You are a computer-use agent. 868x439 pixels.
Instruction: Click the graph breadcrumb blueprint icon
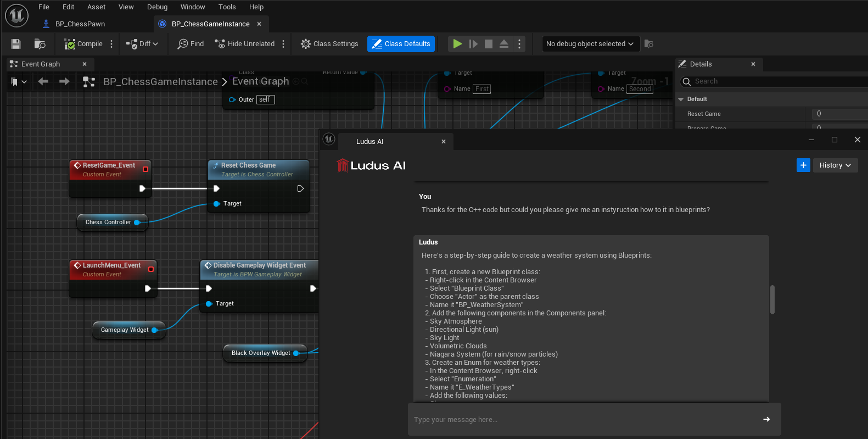click(88, 82)
